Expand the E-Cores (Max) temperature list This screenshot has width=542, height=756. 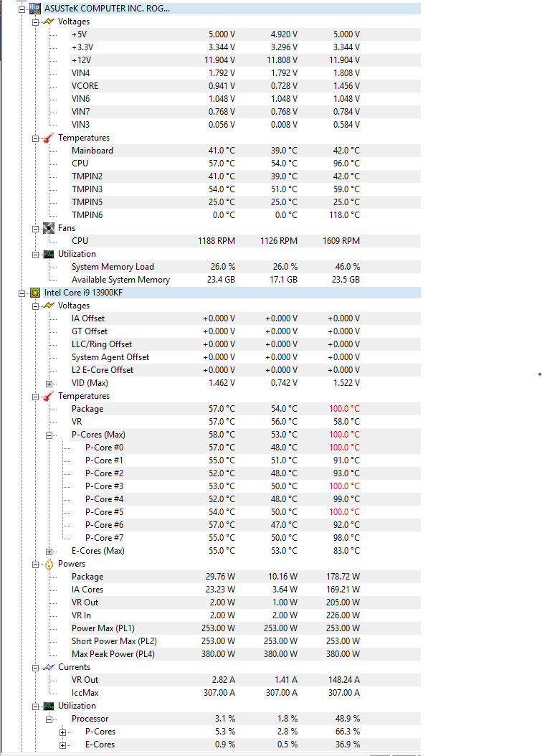click(49, 552)
